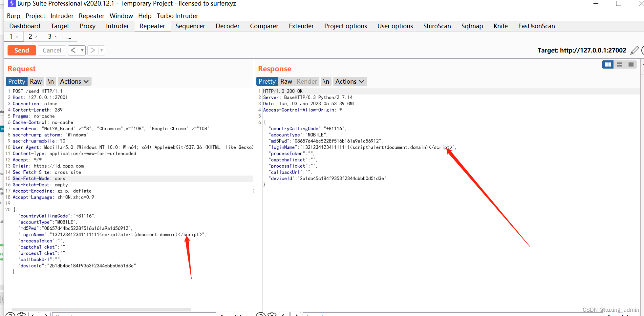Screen dimensions: 644x316
Task: Close Repeater tab 1
Action: point(17,37)
